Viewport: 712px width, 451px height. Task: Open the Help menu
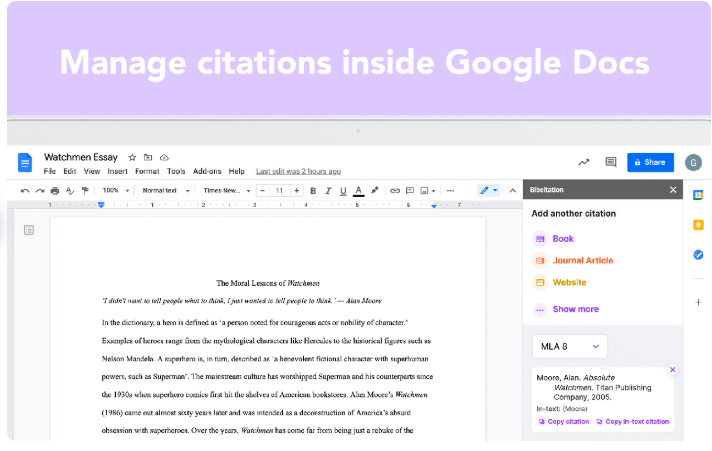[x=236, y=171]
